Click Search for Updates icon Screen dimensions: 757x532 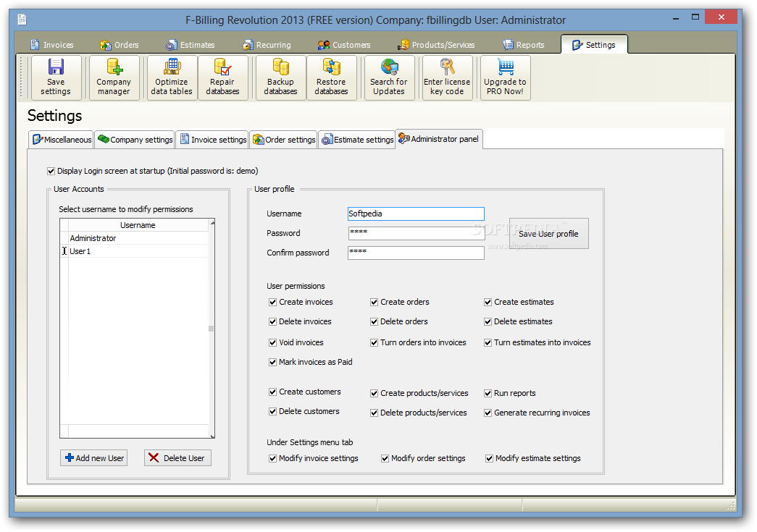[389, 77]
